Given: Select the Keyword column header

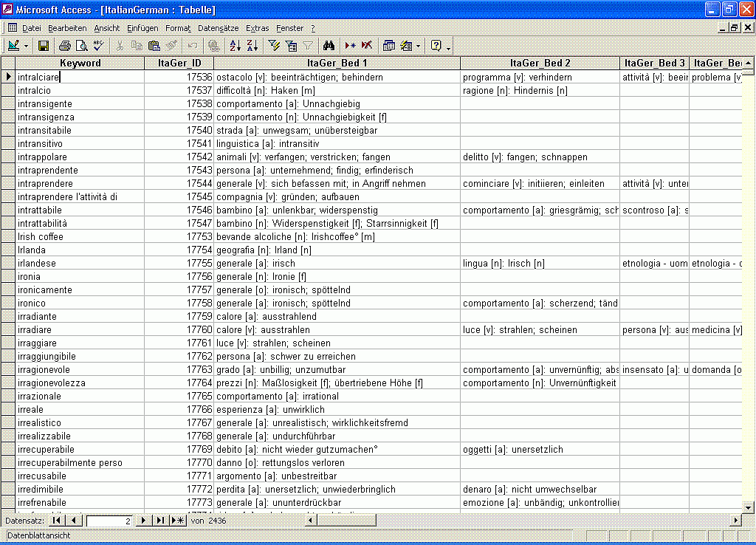Looking at the screenshot, I should (80, 64).
